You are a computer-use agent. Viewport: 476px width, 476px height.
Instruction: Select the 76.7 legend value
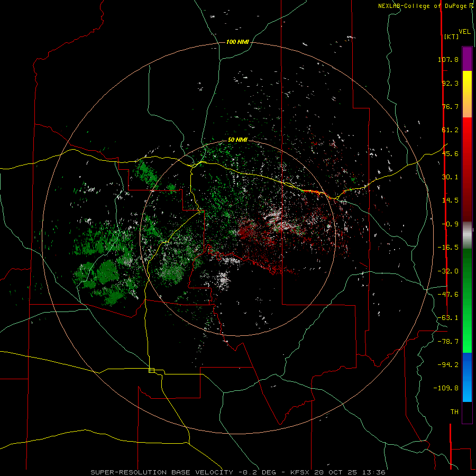(450, 106)
